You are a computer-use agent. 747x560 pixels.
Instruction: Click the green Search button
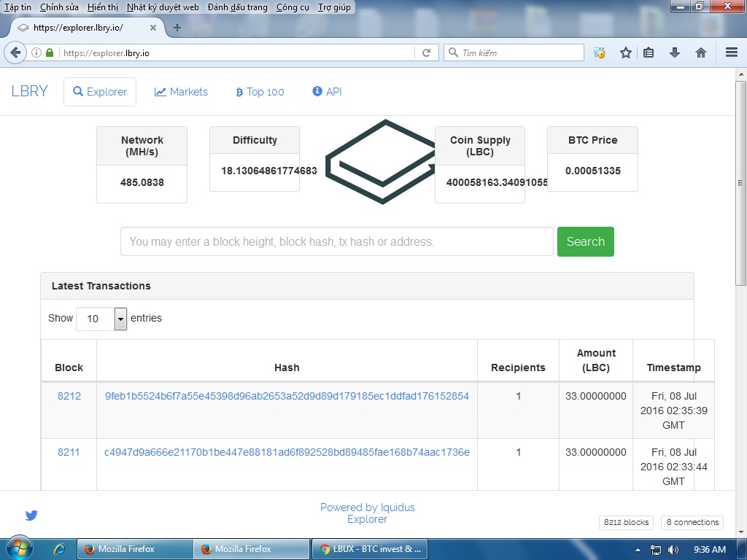[586, 241]
